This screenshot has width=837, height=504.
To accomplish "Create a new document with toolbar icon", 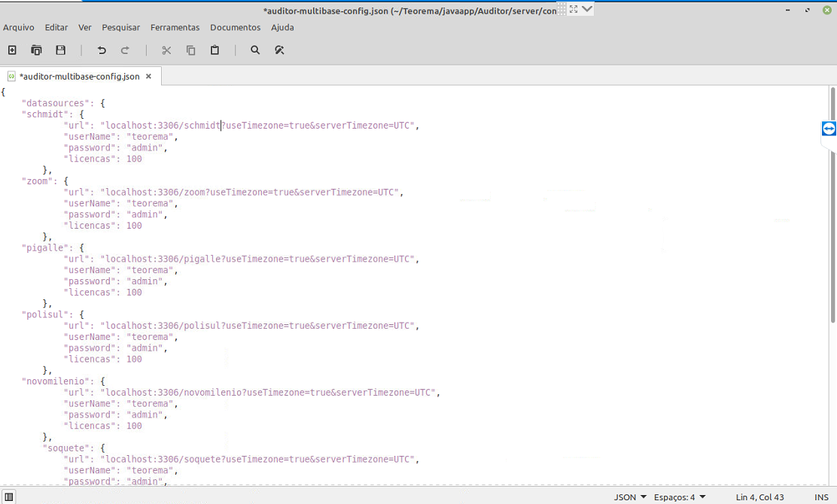I will (x=12, y=50).
